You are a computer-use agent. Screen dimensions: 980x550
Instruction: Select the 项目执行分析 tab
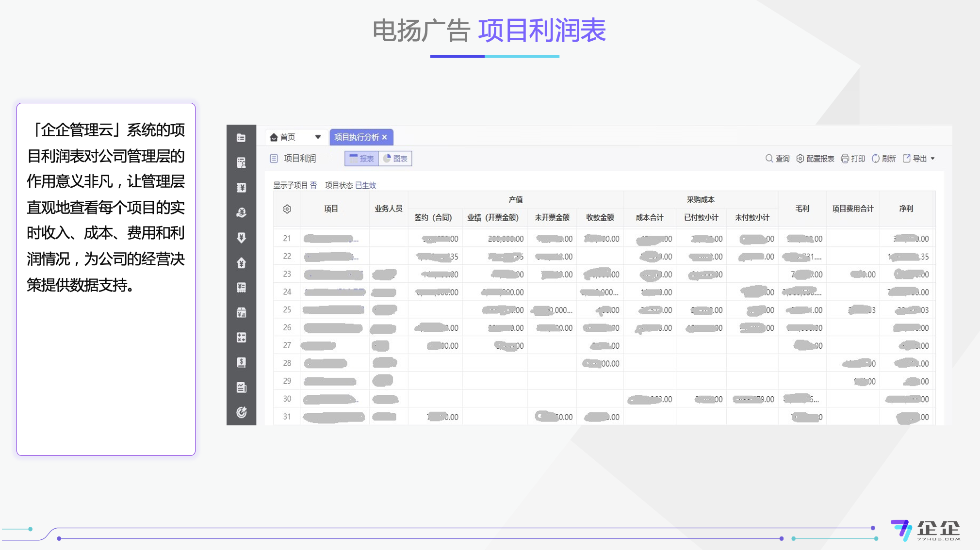(x=356, y=137)
